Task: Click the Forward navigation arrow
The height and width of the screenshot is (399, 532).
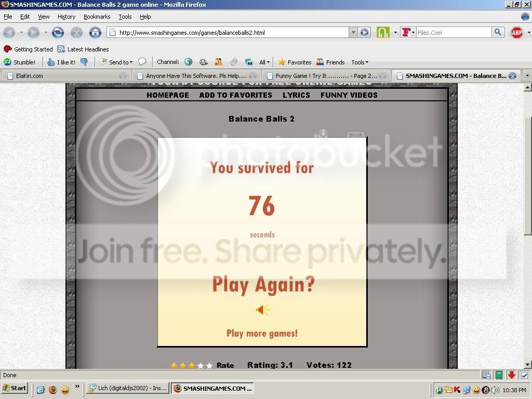Action: pyautogui.click(x=33, y=33)
